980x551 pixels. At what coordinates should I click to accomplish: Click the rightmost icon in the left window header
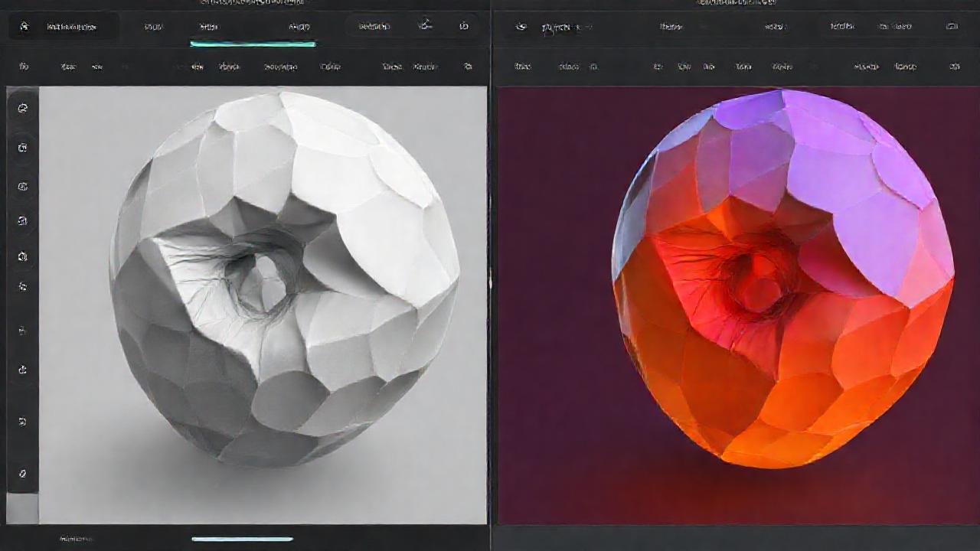tap(464, 26)
